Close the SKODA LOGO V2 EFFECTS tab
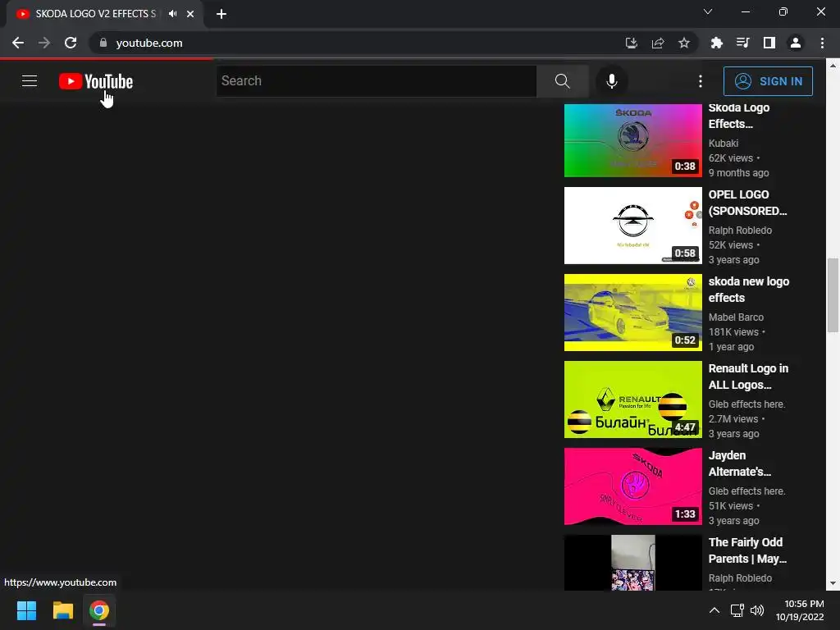 (x=190, y=14)
